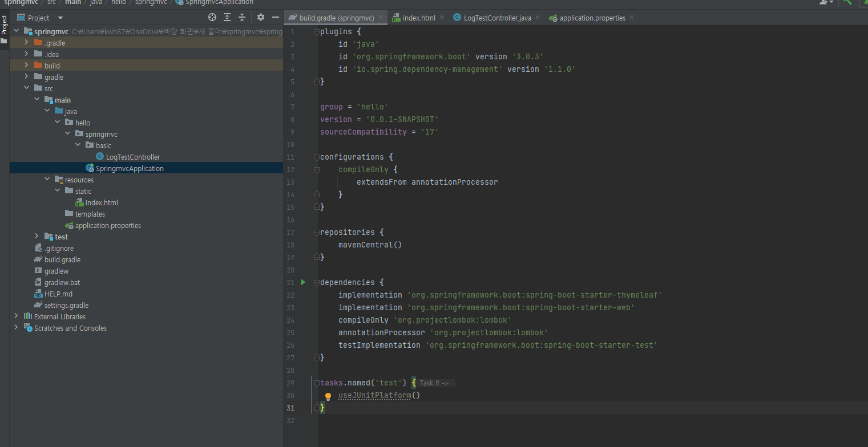Click 'src' in the breadcrumb path
This screenshot has width=868, height=447.
[51, 2]
